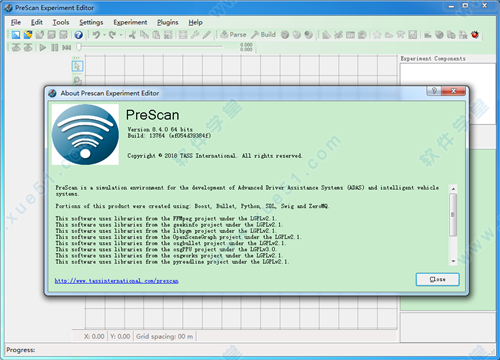Maximize the PreScan Experiment Editor window
The image size is (500, 360).
(466, 6)
